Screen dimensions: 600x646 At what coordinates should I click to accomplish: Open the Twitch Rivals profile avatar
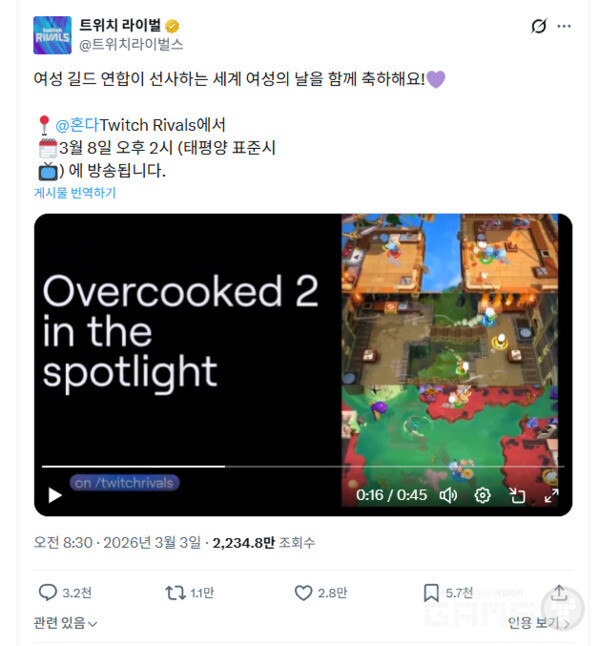[52, 35]
